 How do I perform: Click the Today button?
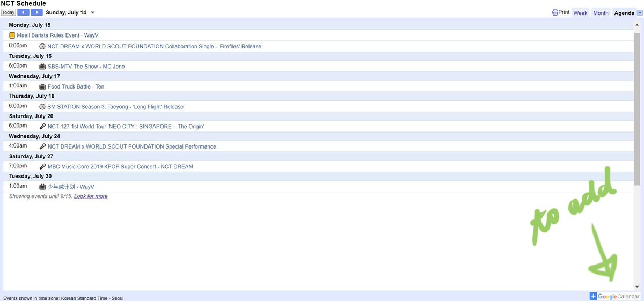click(x=8, y=12)
